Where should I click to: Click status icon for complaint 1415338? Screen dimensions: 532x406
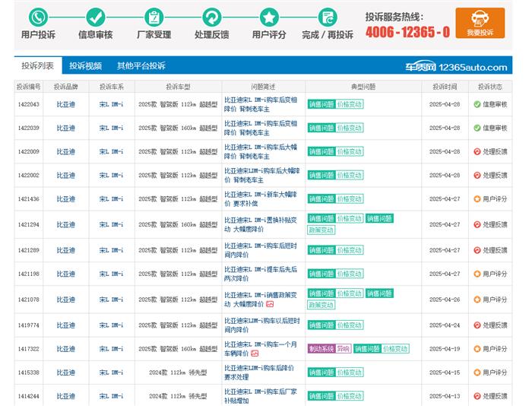(x=477, y=373)
